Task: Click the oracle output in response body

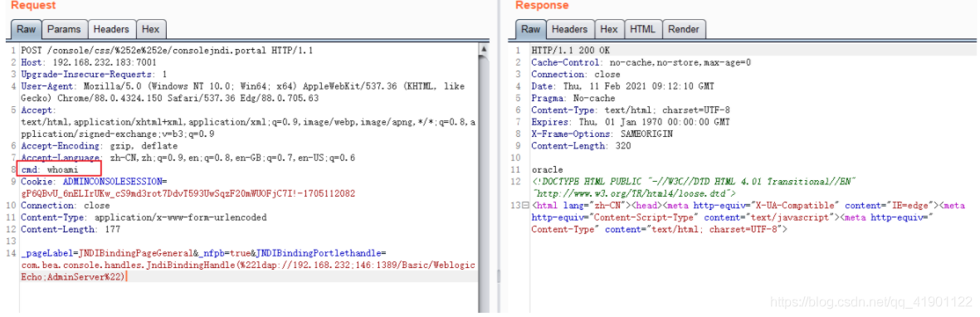Action: tap(547, 169)
